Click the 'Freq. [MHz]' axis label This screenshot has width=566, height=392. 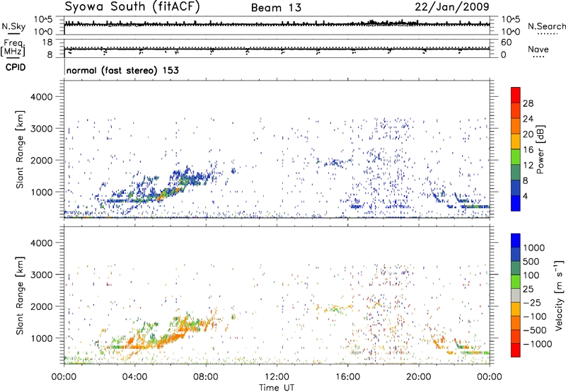(x=13, y=47)
